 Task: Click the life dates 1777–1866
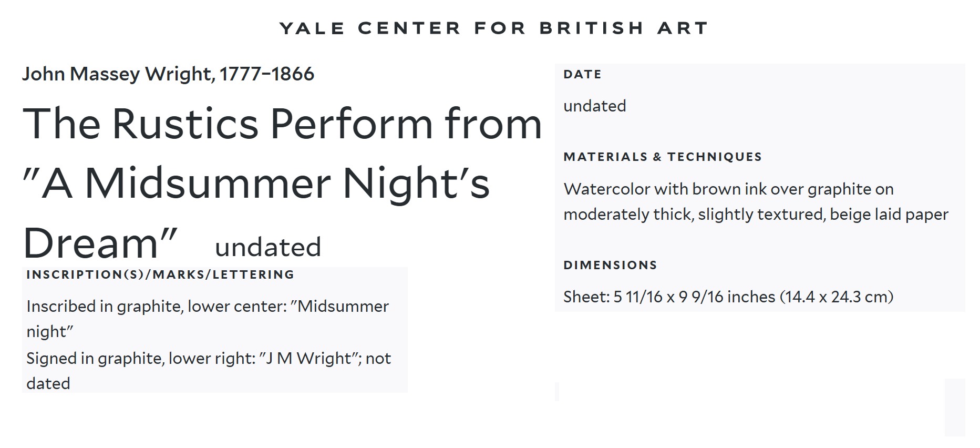point(267,74)
